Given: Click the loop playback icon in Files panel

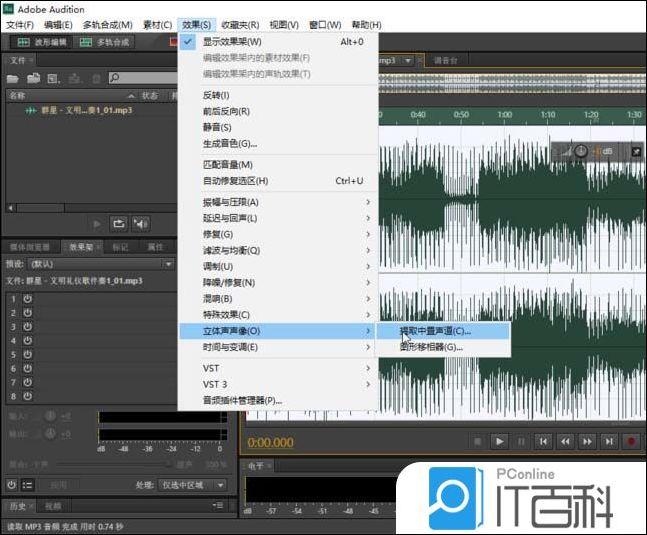Looking at the screenshot, I should (x=119, y=224).
